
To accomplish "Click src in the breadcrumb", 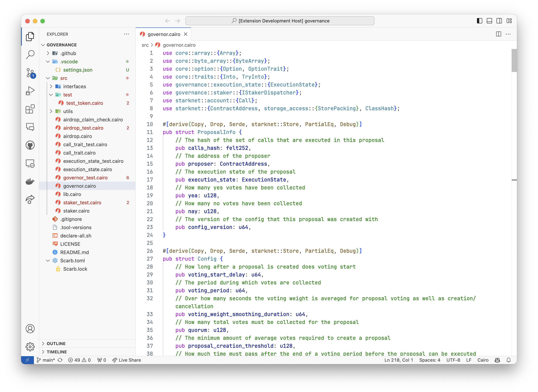I will (x=145, y=45).
